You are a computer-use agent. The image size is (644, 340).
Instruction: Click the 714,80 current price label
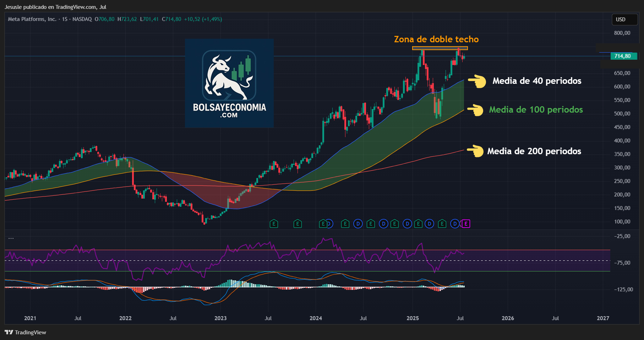tap(624, 56)
